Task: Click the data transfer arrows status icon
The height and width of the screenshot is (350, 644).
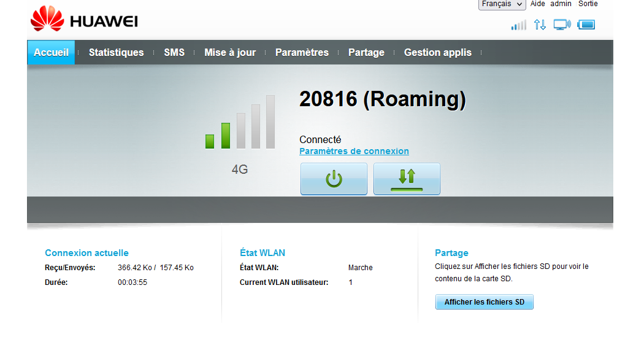Action: click(x=540, y=25)
